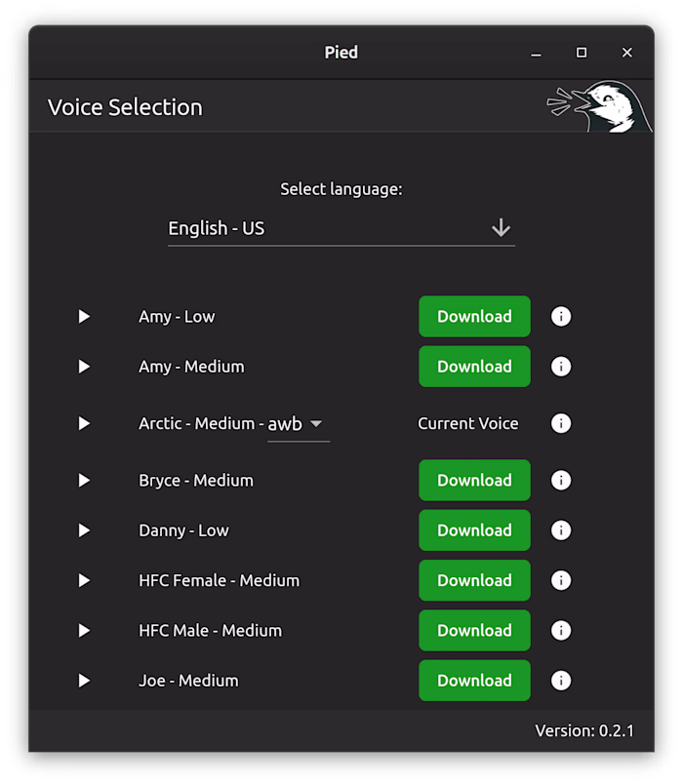The width and height of the screenshot is (683, 784).
Task: Show info for Amy - Low voice
Action: (561, 316)
